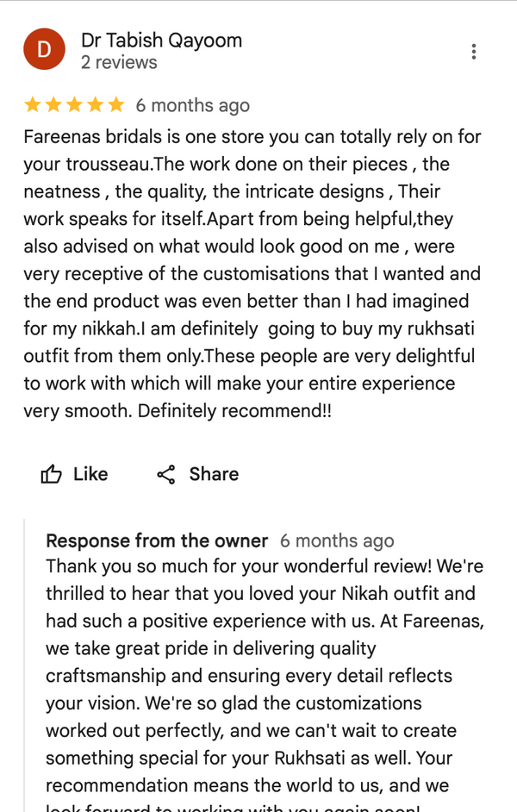Click the review's 6 months ago timestamp
The width and height of the screenshot is (517, 812).
192,105
